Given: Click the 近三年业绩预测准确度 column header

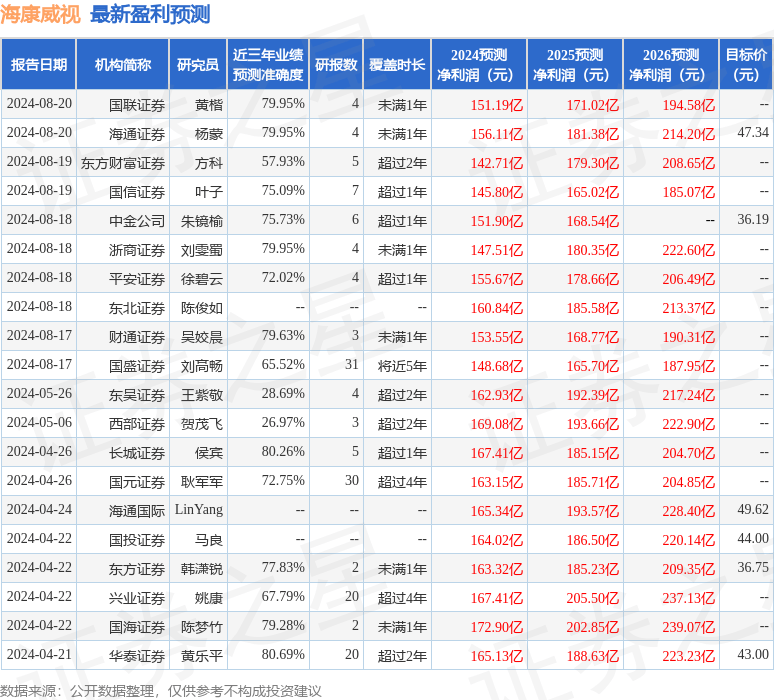Looking at the screenshot, I should (268, 65).
